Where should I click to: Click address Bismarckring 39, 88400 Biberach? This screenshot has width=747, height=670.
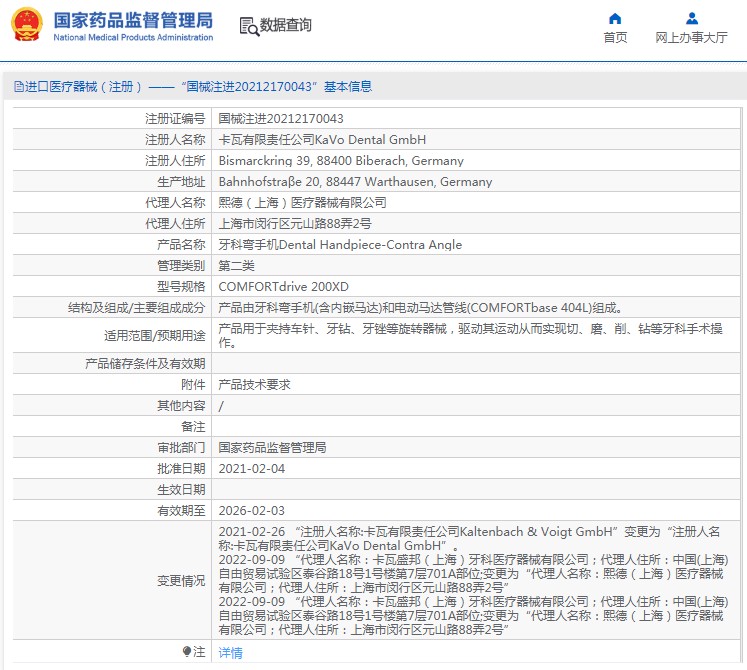[341, 161]
